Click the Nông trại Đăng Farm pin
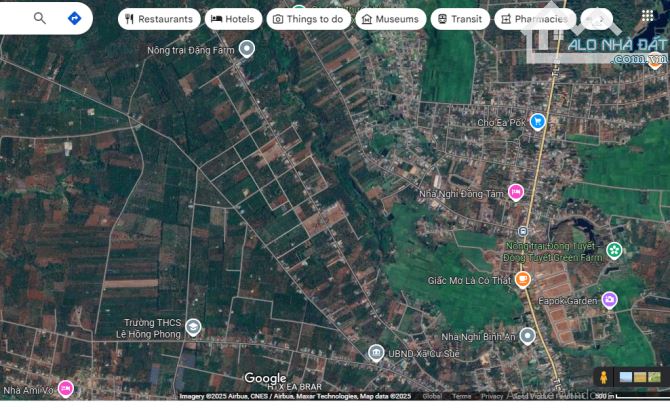 pyautogui.click(x=247, y=48)
